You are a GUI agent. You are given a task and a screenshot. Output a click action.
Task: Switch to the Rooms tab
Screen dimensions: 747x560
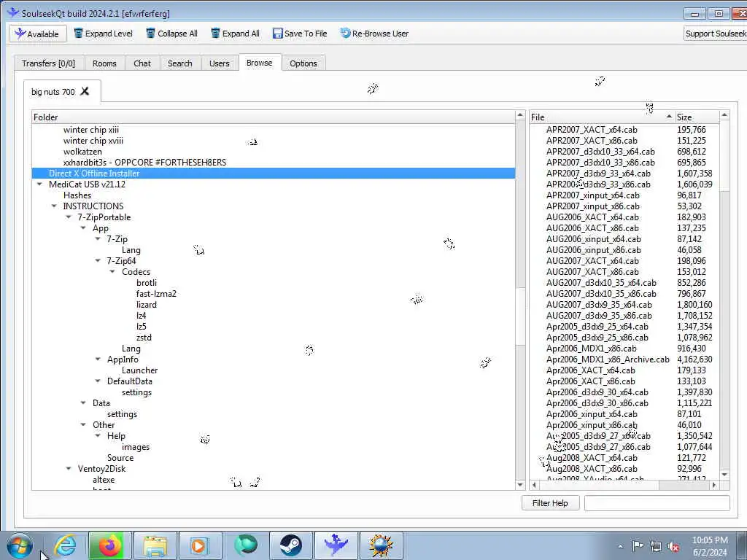(104, 63)
